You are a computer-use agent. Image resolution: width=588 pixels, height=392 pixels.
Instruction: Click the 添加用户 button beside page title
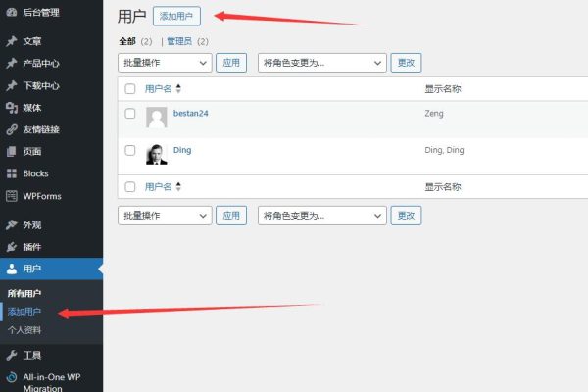click(x=176, y=16)
